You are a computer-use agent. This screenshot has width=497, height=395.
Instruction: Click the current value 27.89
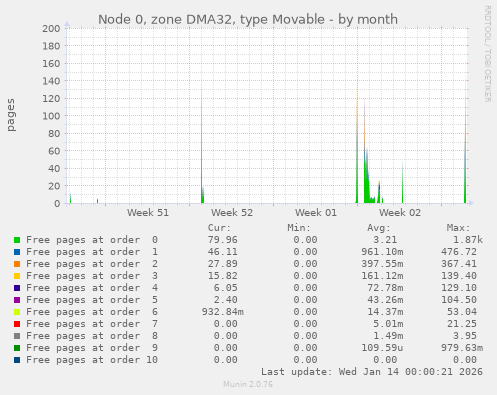[223, 264]
